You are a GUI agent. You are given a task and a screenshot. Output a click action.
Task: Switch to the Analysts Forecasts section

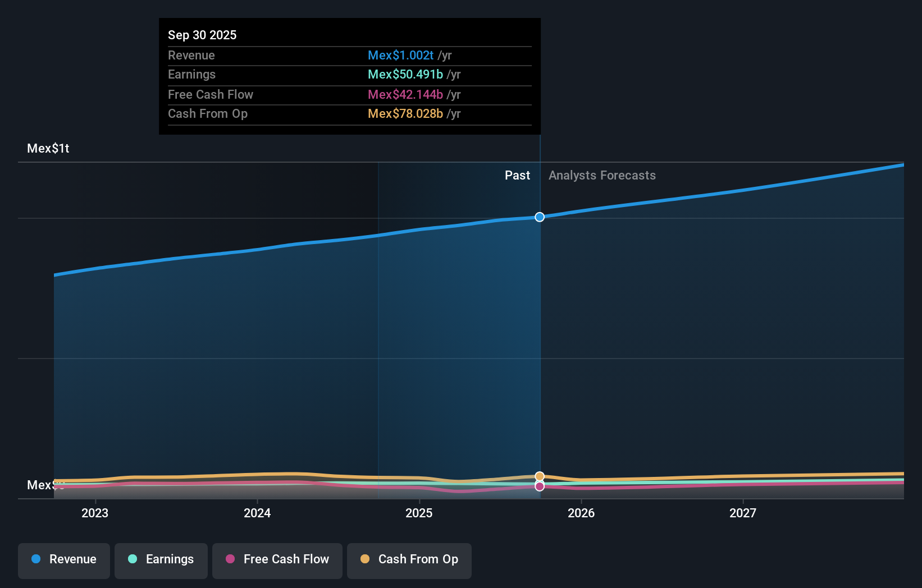(602, 175)
